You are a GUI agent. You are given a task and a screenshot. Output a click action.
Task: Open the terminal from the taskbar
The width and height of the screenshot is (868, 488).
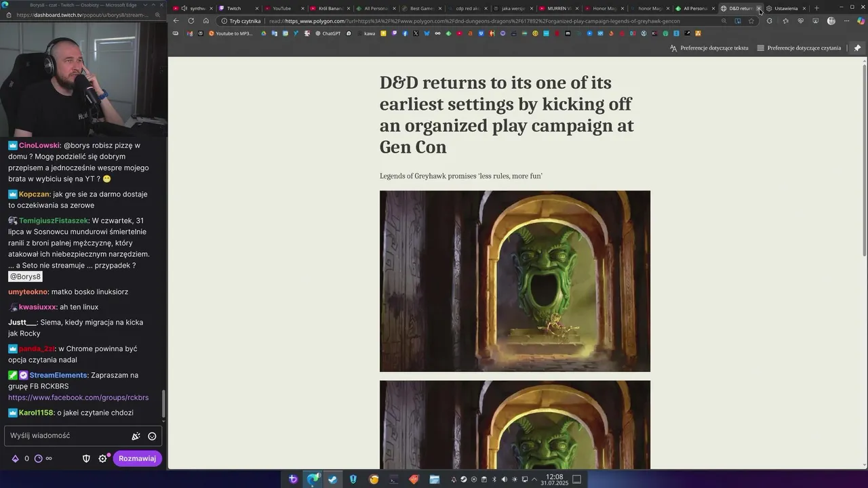[x=394, y=479]
